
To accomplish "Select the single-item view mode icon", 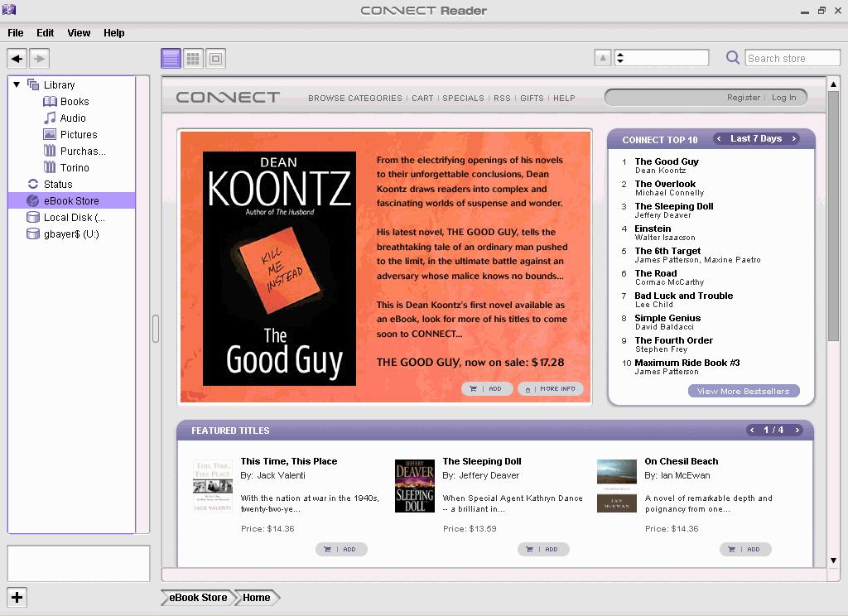I will tap(215, 58).
